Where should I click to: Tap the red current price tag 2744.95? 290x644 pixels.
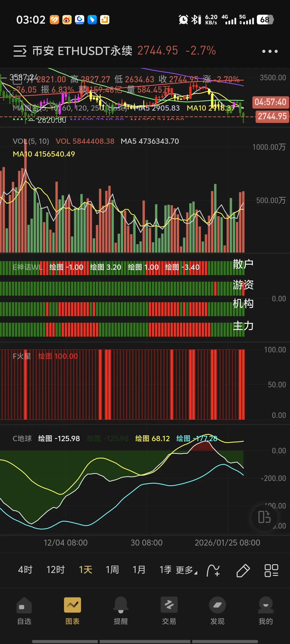click(x=272, y=117)
